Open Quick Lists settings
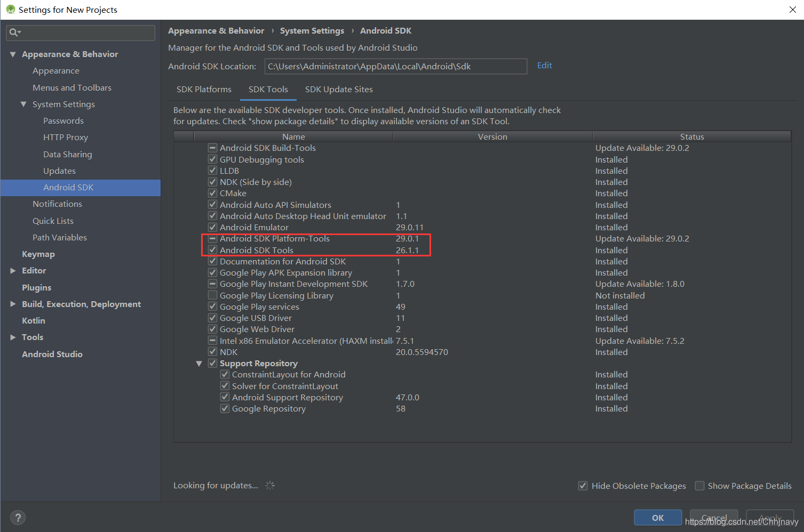 pos(53,221)
